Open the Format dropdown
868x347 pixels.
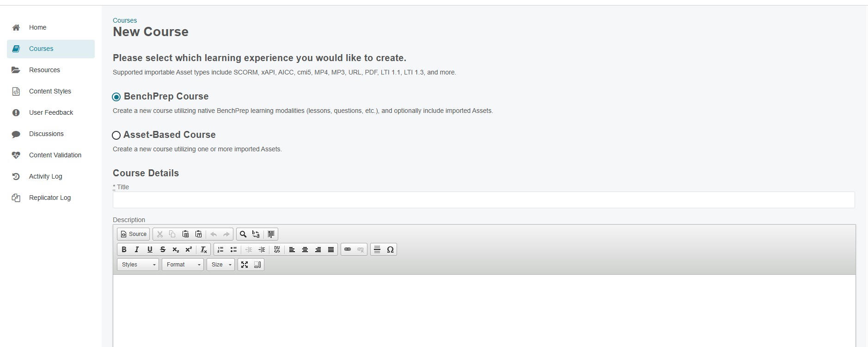pos(183,265)
